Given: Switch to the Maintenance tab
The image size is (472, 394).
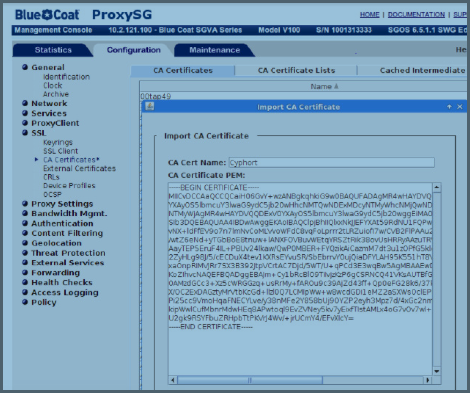Looking at the screenshot, I should [x=214, y=50].
